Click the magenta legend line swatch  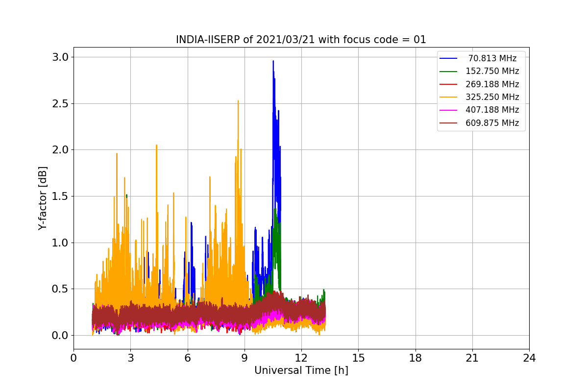(x=448, y=110)
